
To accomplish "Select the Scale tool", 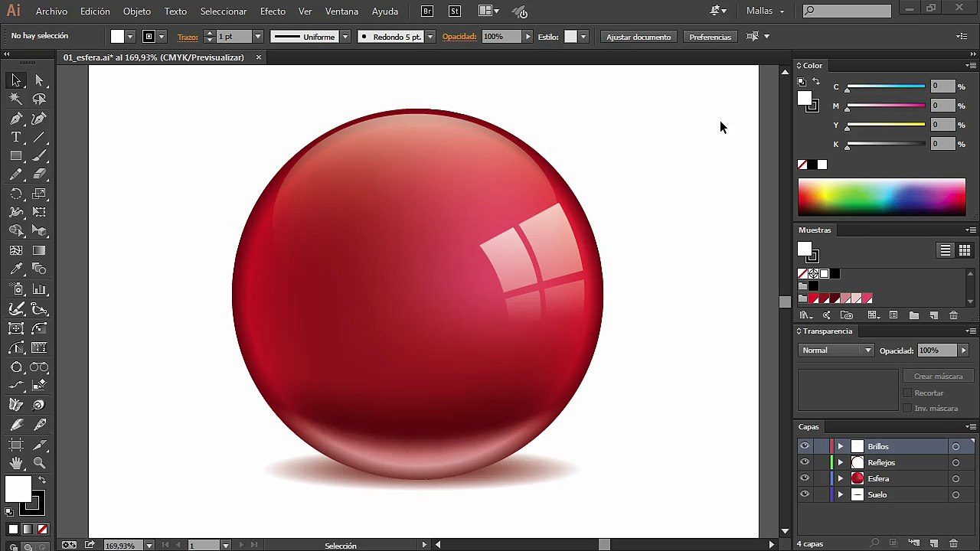I will 40,194.
